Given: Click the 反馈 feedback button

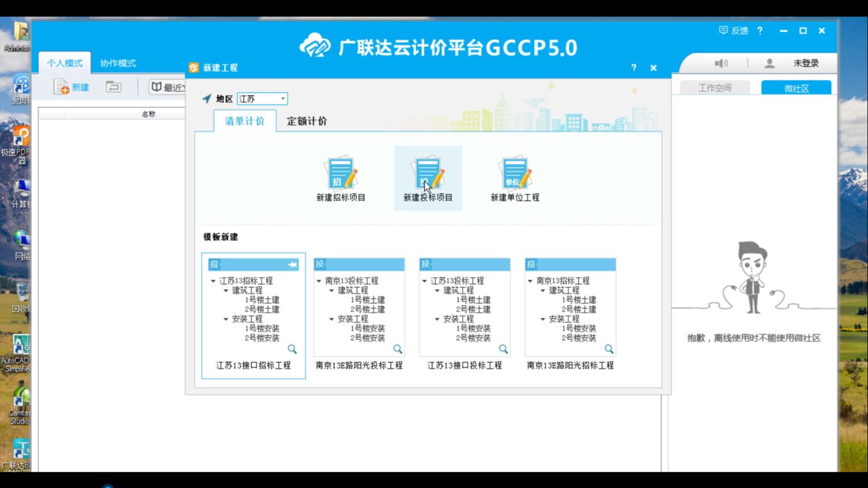Looking at the screenshot, I should click(x=733, y=31).
